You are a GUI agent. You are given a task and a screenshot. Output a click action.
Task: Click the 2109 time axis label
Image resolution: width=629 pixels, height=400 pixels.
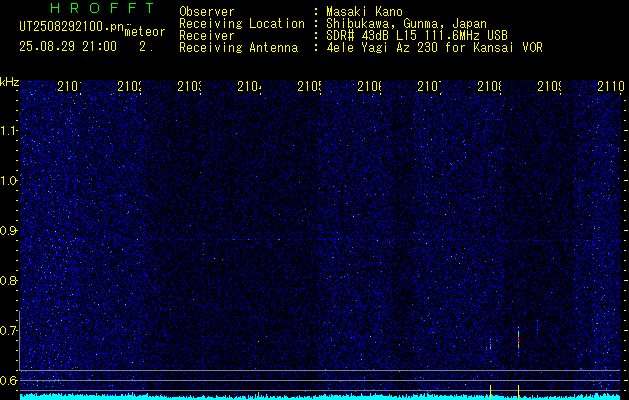click(x=550, y=86)
